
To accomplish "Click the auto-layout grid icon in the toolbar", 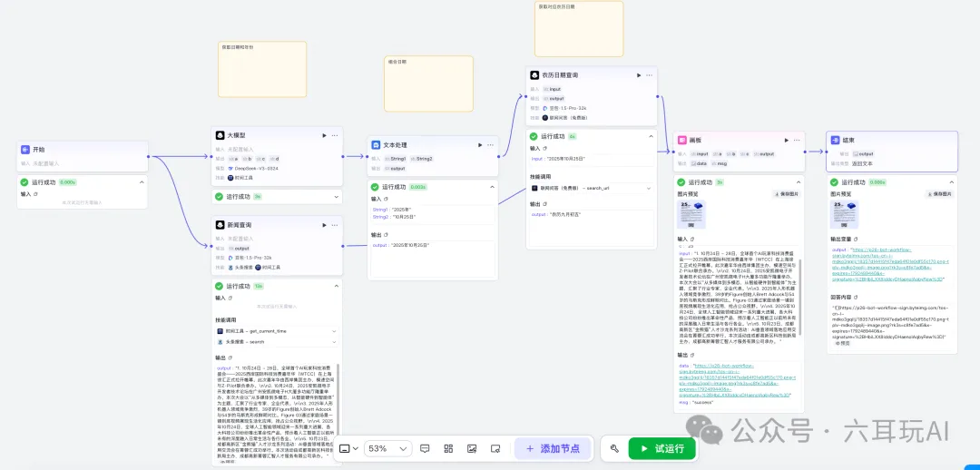I will pyautogui.click(x=448, y=448).
